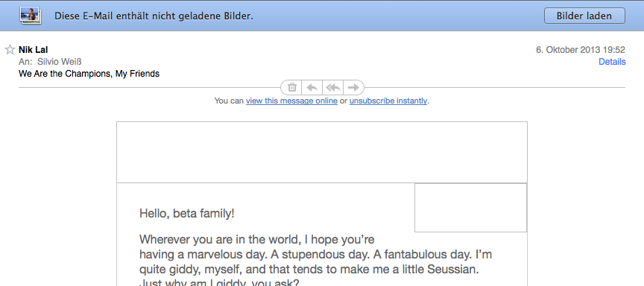Follow the 'unsubscribe instantly' link
The image size is (644, 286).
coord(388,101)
